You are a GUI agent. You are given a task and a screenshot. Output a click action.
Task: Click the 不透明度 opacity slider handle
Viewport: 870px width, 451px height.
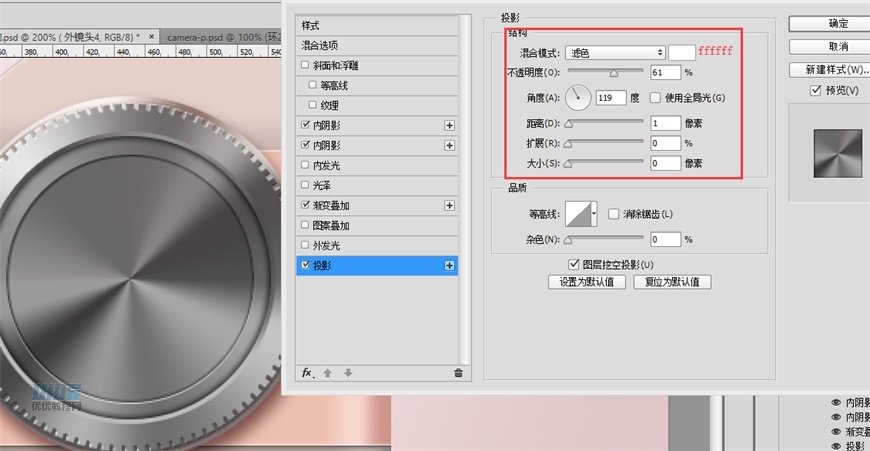[614, 73]
